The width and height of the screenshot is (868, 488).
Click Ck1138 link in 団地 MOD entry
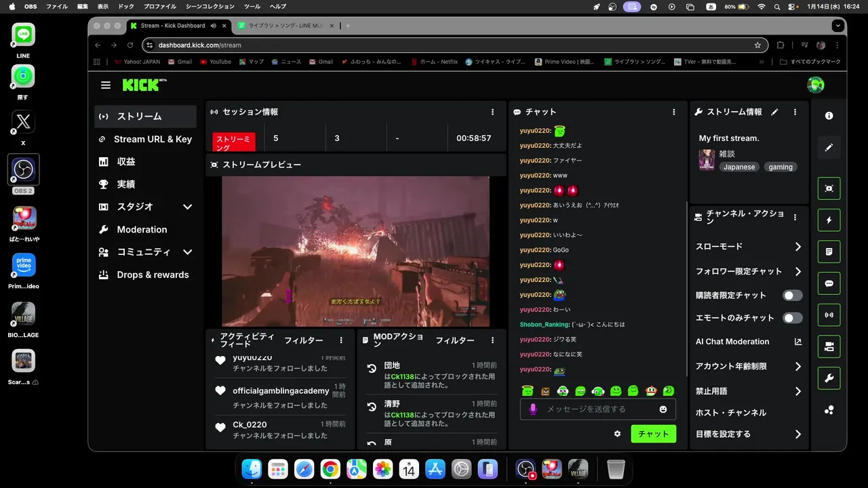402,376
